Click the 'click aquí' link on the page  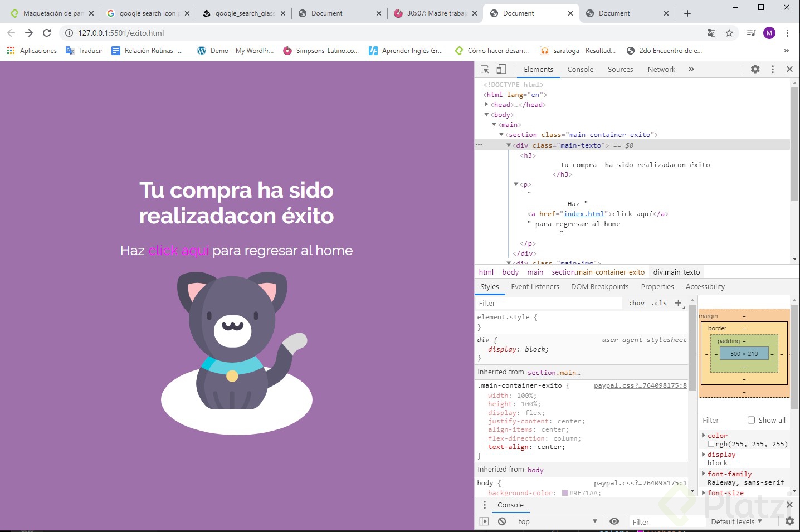click(x=179, y=250)
